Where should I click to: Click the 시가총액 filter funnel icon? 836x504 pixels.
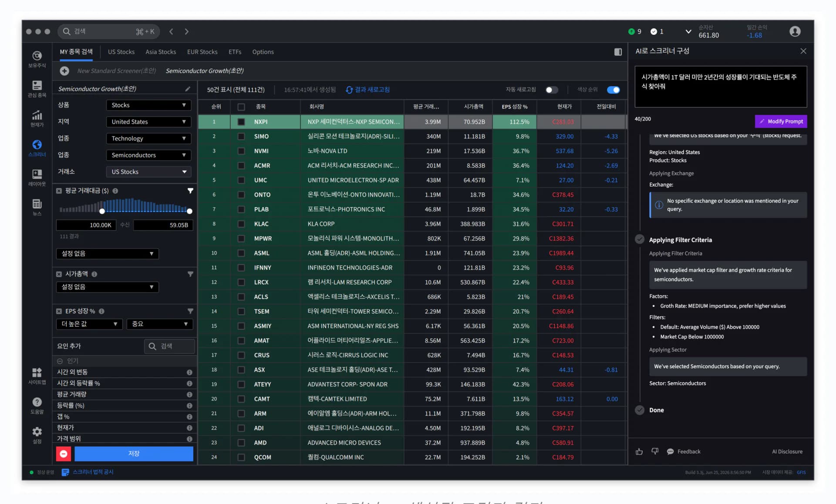click(x=190, y=274)
